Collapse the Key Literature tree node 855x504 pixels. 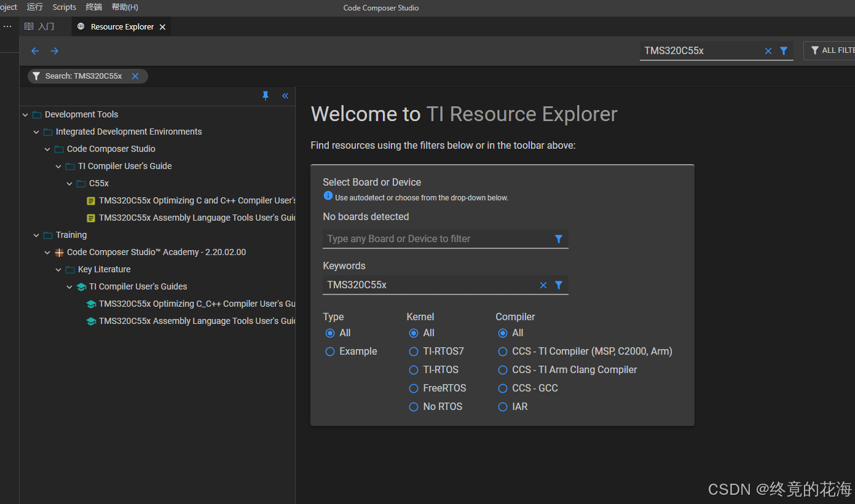(x=58, y=270)
